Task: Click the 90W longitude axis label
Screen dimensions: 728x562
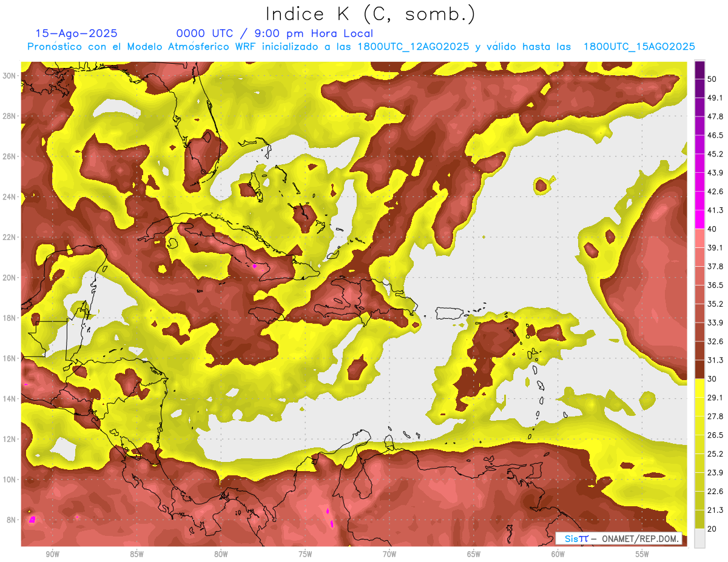Action: (x=52, y=554)
